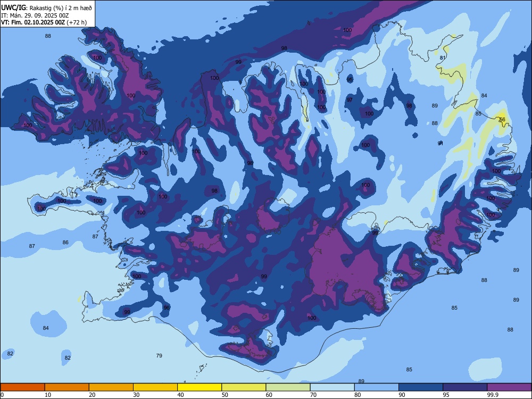Click the dark orange 0–10 legend swatch

point(22,387)
